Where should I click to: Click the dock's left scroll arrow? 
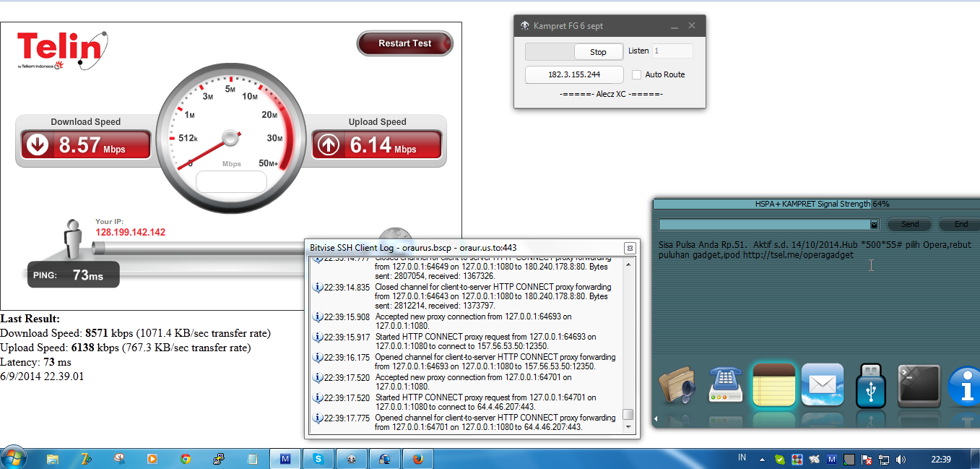coord(656,419)
